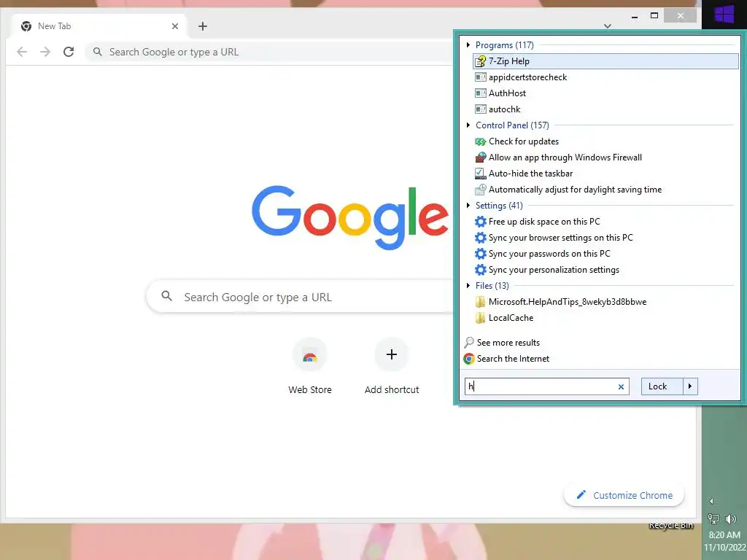Click Add shortcut tile
Image resolution: width=747 pixels, height=560 pixels.
click(x=392, y=366)
